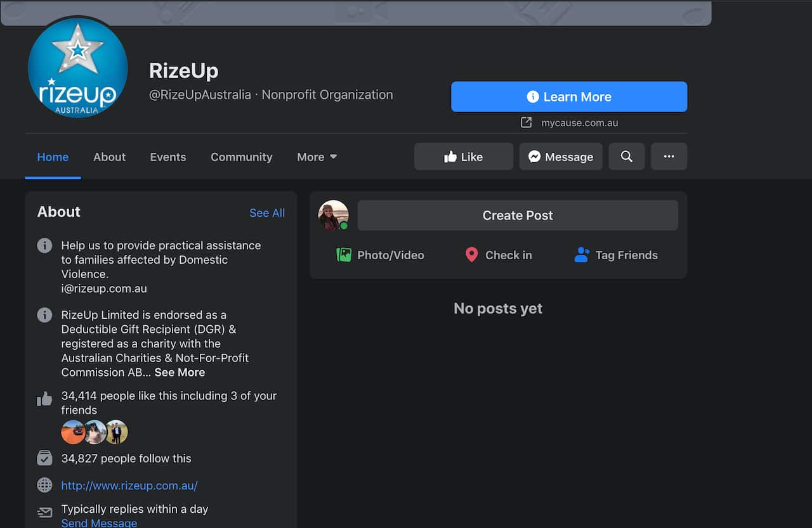Image resolution: width=812 pixels, height=528 pixels.
Task: Click the Learn More button
Action: pyautogui.click(x=569, y=96)
